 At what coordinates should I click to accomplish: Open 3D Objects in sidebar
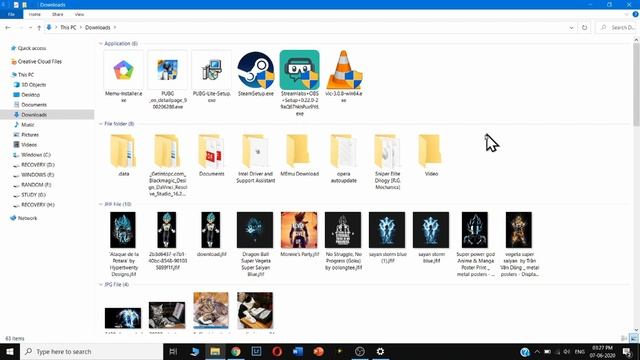click(x=33, y=85)
